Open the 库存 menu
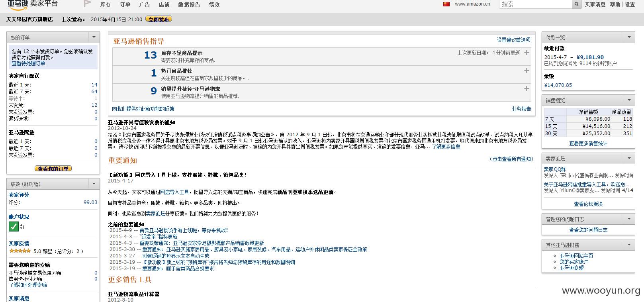Image resolution: width=644 pixels, height=302 pixels. pos(106,4)
